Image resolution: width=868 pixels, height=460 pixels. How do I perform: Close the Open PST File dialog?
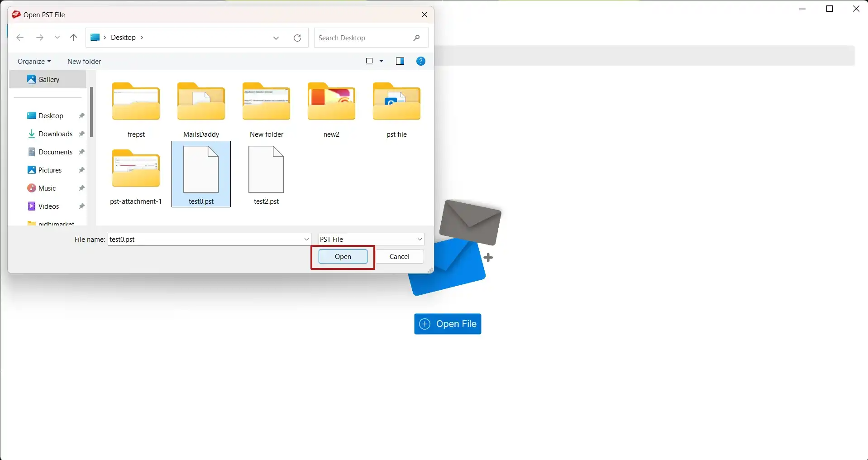click(424, 14)
